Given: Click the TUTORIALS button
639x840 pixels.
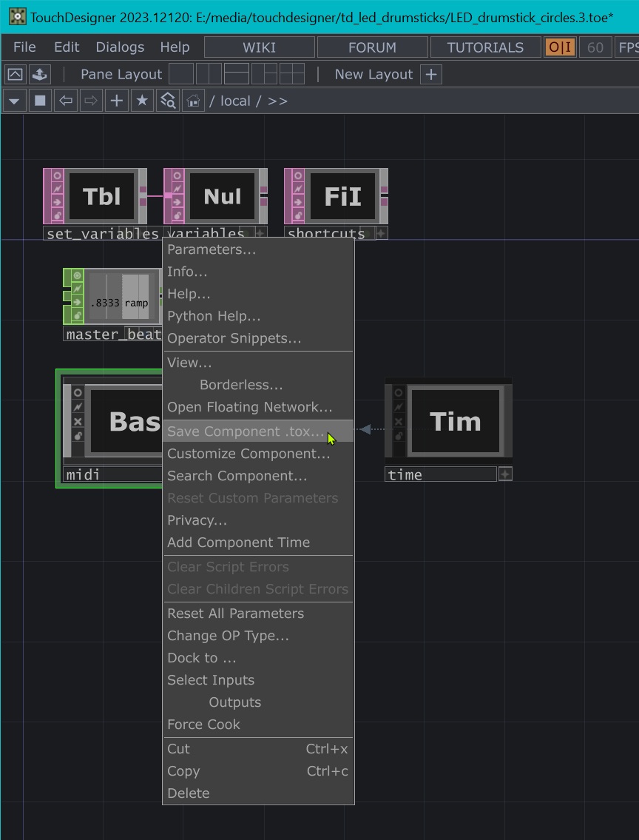Looking at the screenshot, I should click(485, 47).
